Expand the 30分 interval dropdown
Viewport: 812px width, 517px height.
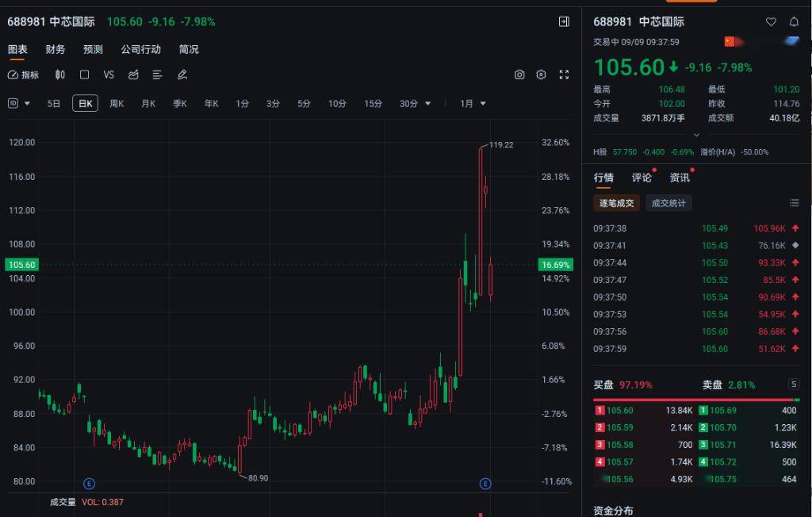coord(416,103)
